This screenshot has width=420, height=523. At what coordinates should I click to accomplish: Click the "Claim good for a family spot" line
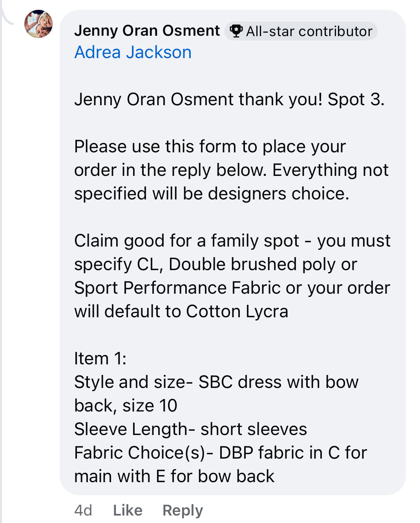(232, 241)
